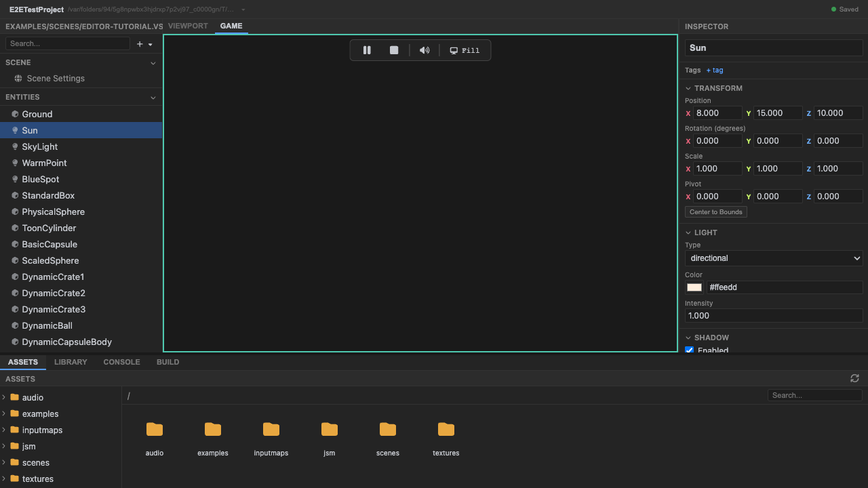Screen dimensions: 868x488
Task: Open the project path dropdown arrow
Action: [x=243, y=9]
